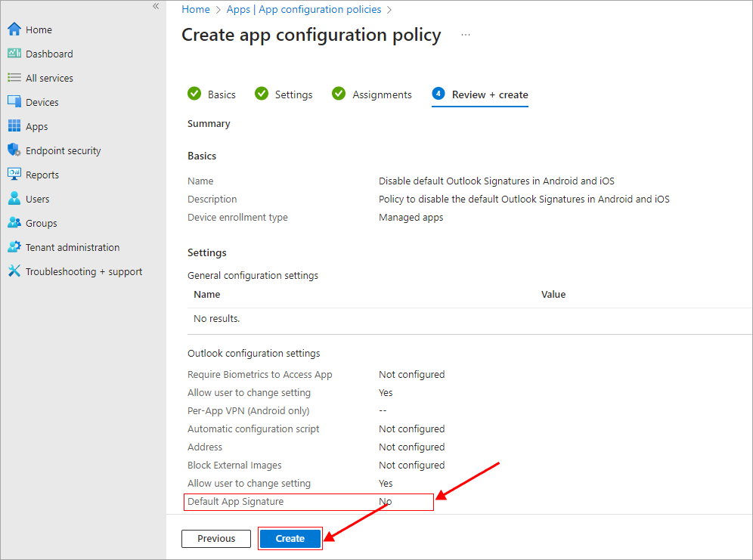
Task: Click the Not configured value beside Address
Action: coord(411,447)
